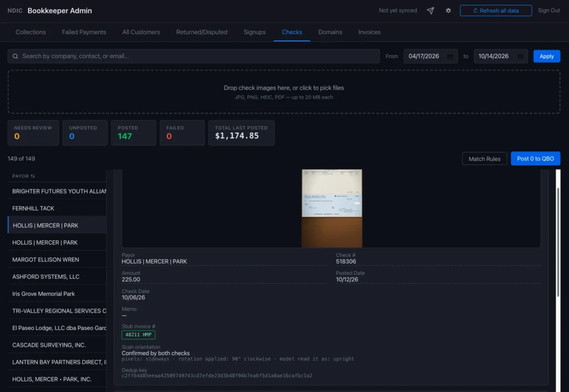This screenshot has height=392, width=569.
Task: Click Post 0 to QBO button
Action: 535,158
